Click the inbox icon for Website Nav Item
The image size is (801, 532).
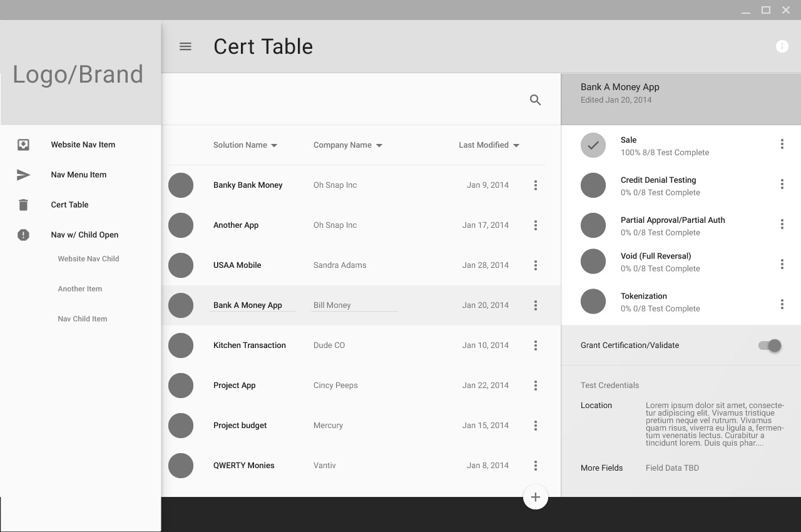point(23,145)
